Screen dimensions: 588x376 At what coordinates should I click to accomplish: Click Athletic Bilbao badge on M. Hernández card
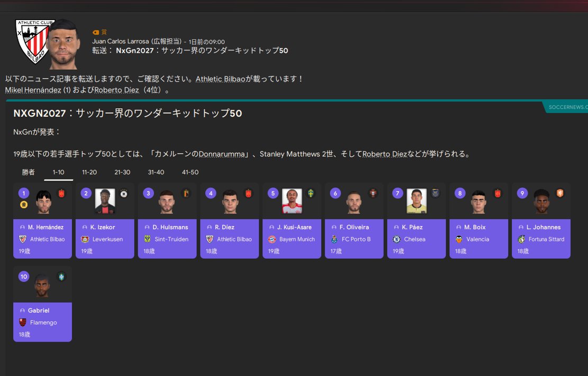(23, 239)
